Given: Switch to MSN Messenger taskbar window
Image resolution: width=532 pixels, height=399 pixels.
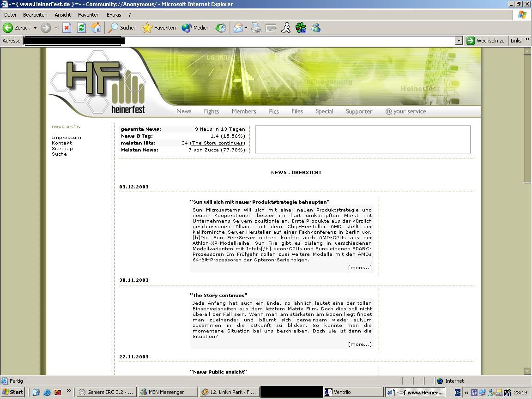Looking at the screenshot, I should 168,392.
